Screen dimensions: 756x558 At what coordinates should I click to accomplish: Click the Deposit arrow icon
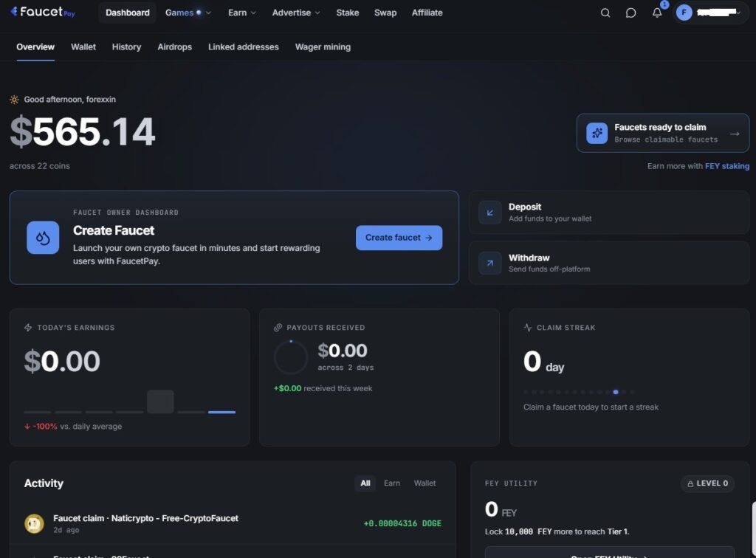coord(490,213)
